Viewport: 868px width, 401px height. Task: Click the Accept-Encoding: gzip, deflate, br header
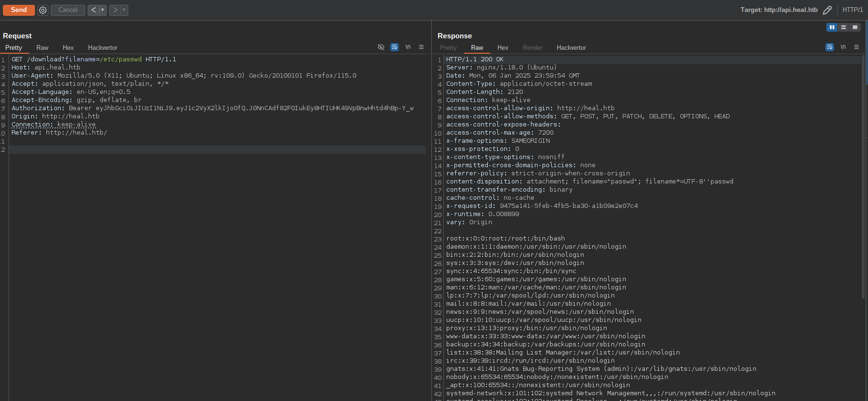(77, 100)
